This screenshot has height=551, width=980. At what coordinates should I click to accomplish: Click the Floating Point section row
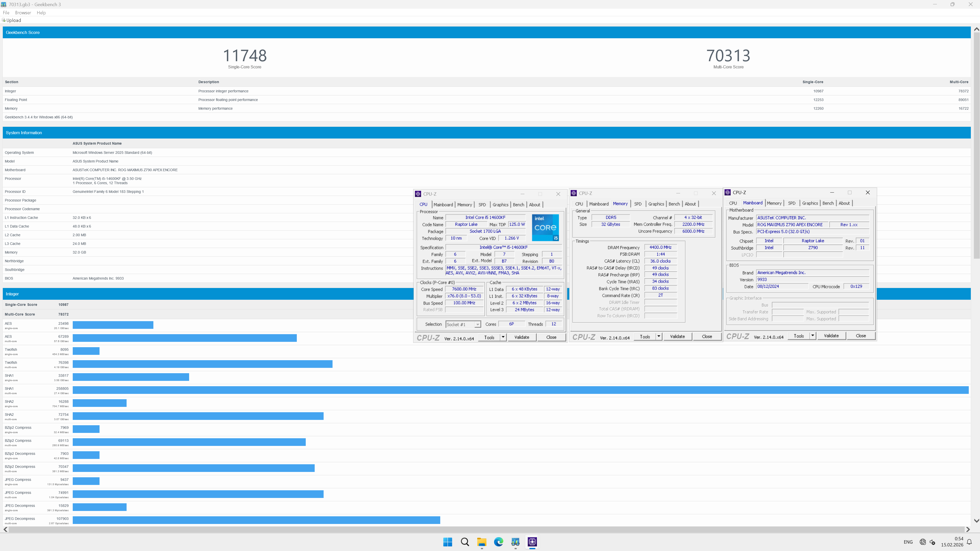[487, 100]
